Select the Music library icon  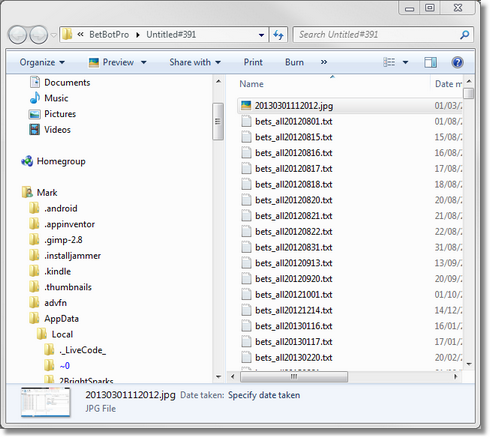point(35,98)
